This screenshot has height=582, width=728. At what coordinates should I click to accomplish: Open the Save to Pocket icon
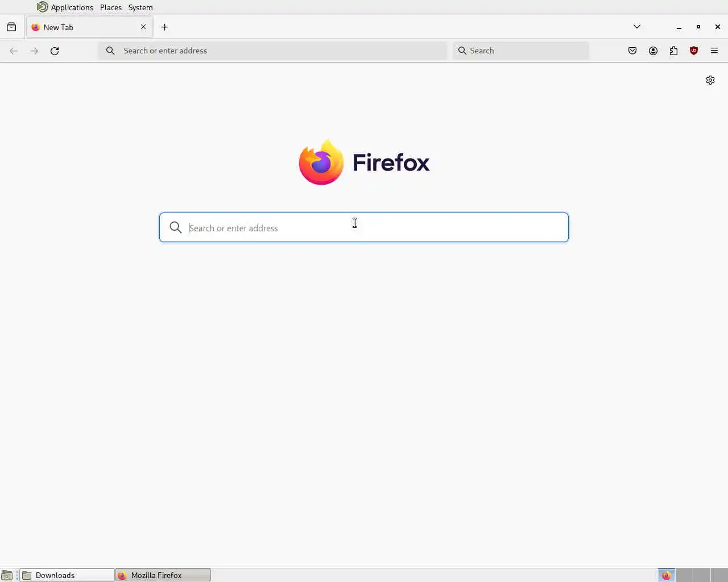(x=632, y=51)
